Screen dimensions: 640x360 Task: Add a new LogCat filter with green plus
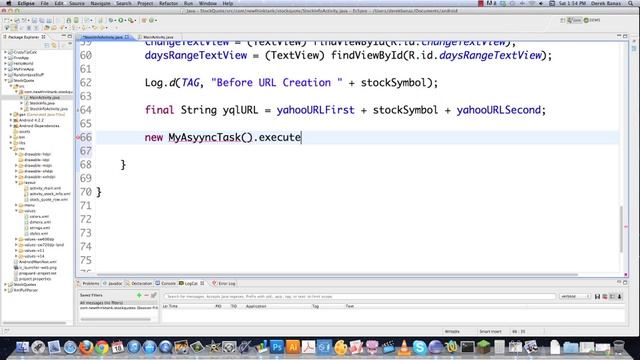pyautogui.click(x=139, y=295)
